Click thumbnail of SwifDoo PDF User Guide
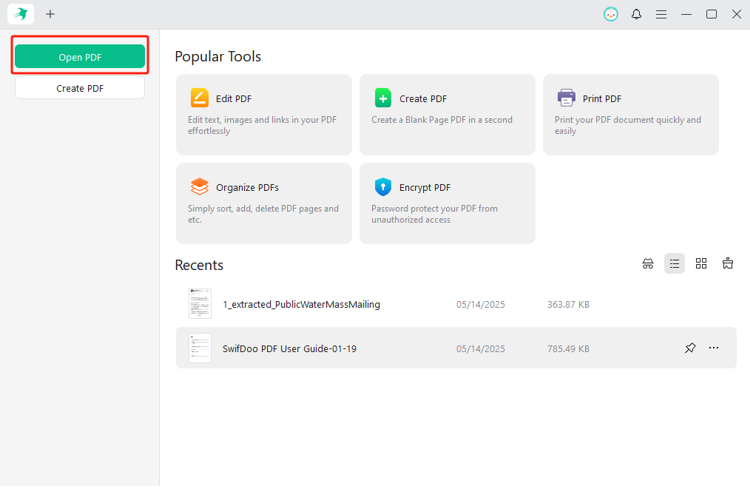The height and width of the screenshot is (487, 750). click(200, 348)
